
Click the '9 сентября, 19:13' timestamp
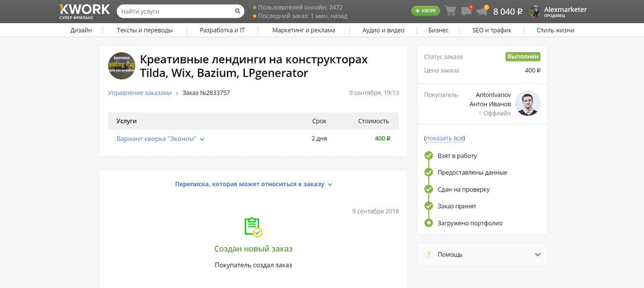tap(374, 93)
